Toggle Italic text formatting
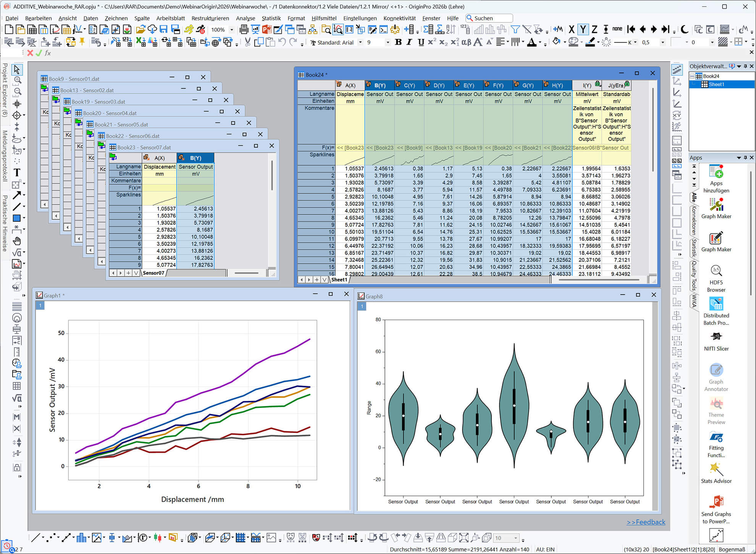 point(409,42)
